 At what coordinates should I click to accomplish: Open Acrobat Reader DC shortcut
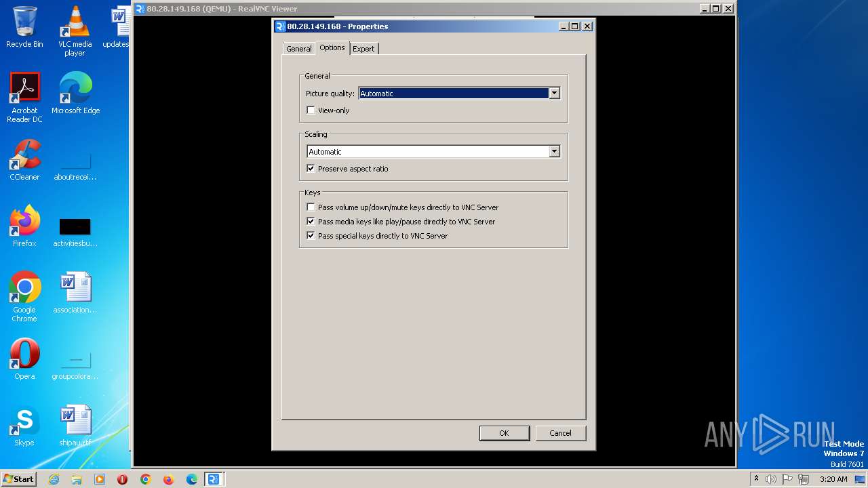click(x=24, y=98)
